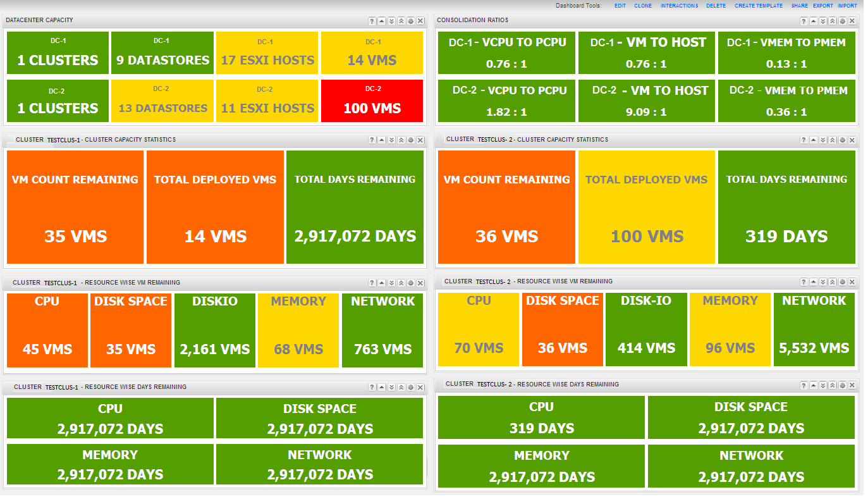Click the print icon on Datacenter Capacity panel
This screenshot has width=868, height=499.
[x=411, y=20]
